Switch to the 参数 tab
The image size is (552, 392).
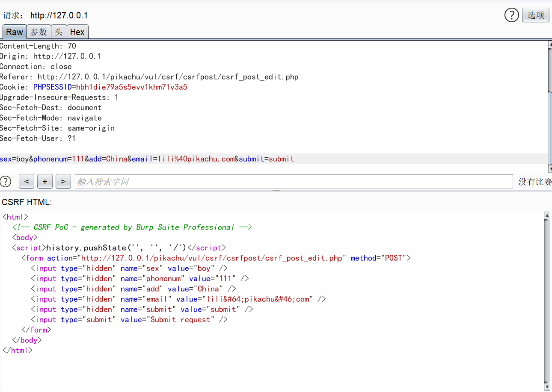tap(39, 32)
